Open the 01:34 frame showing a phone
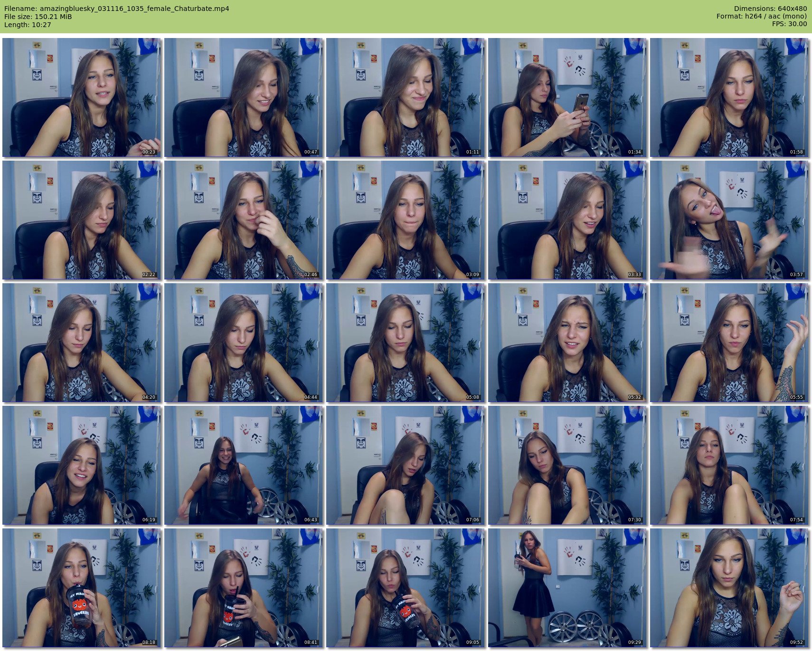The height and width of the screenshot is (651, 812). 567,97
